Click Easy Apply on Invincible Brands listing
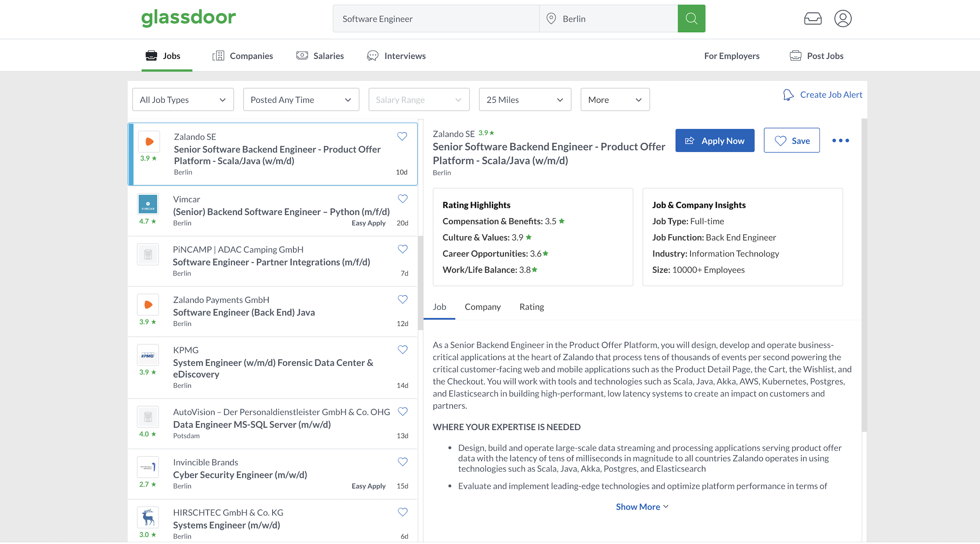Image resolution: width=980 pixels, height=544 pixels. point(368,486)
